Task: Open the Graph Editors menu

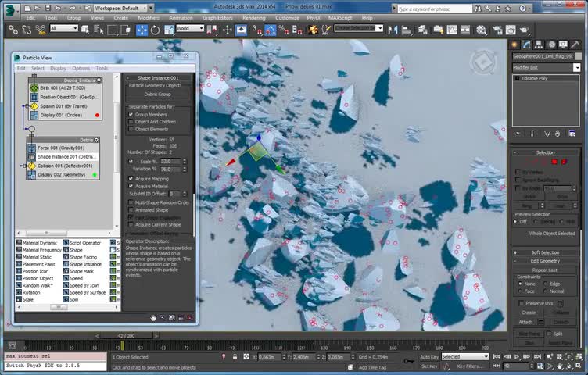Action: coord(217,18)
